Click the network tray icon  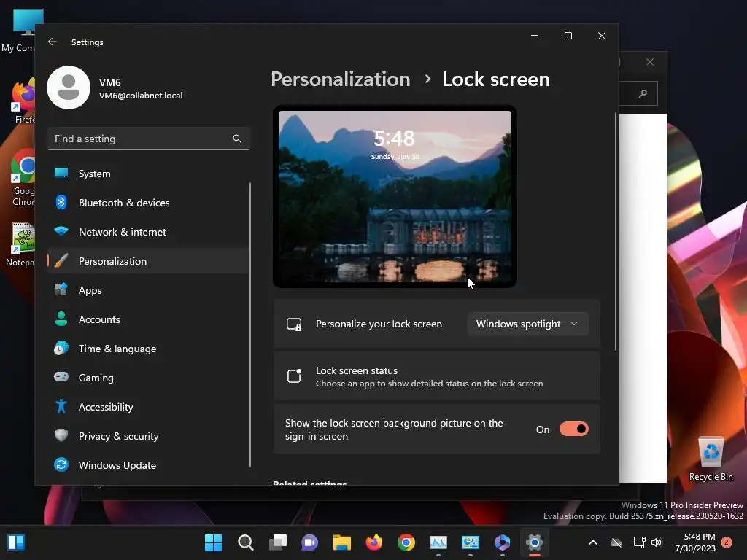[639, 542]
